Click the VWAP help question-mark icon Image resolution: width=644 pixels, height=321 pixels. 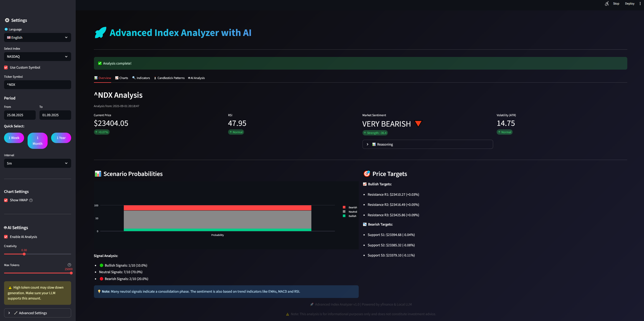coord(31,200)
